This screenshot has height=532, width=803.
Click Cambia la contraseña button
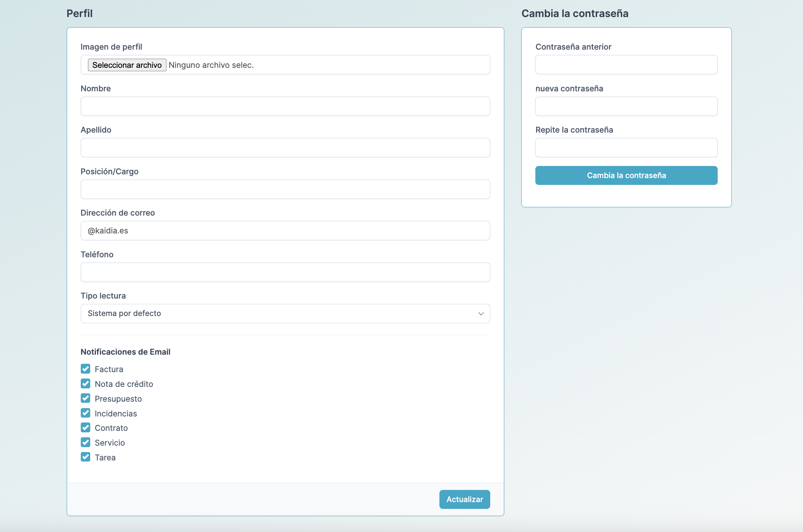tap(626, 175)
